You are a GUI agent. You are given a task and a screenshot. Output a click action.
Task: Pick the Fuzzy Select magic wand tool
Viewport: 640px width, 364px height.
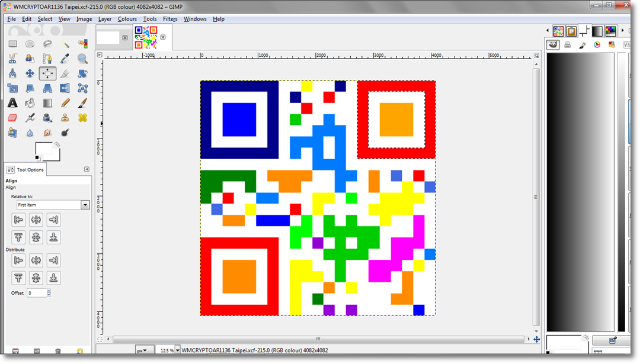[x=65, y=44]
